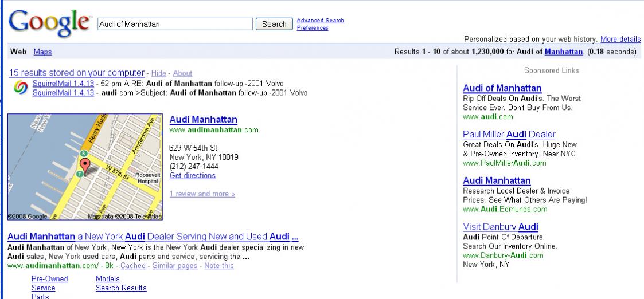Viewport: 644px width, 299px height.
Task: Select the Web tab
Action: coord(18,52)
